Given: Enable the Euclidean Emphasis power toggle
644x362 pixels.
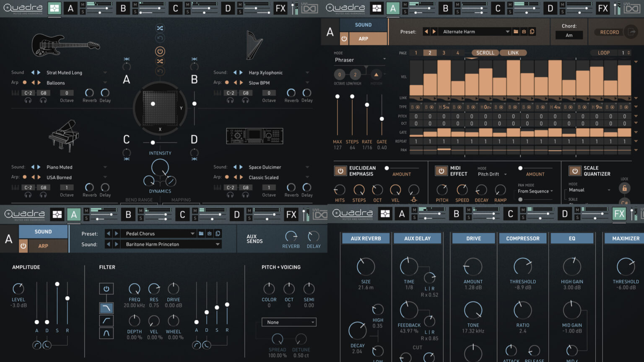Looking at the screenshot, I should pos(340,171).
